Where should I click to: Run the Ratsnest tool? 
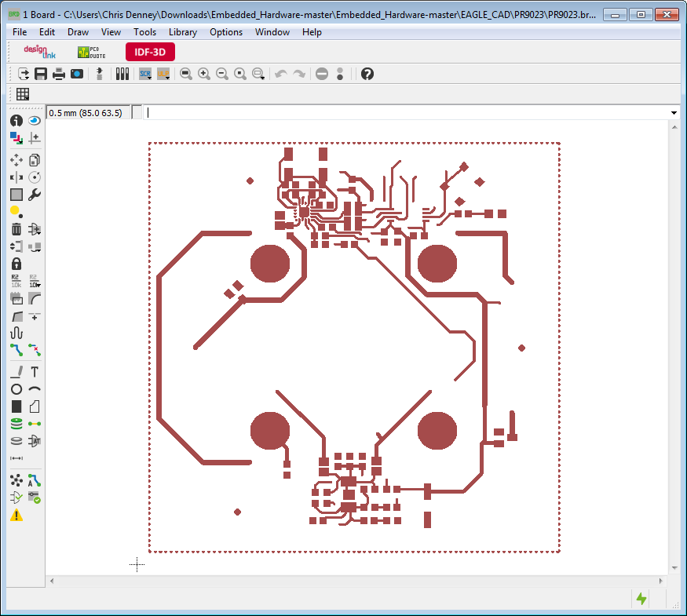pos(16,480)
